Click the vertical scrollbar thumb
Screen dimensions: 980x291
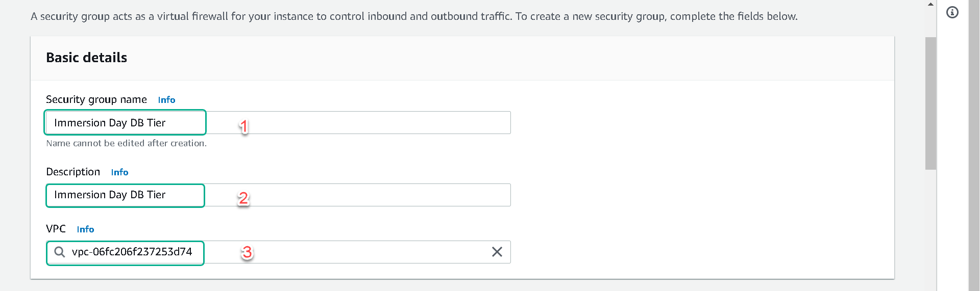point(930,103)
